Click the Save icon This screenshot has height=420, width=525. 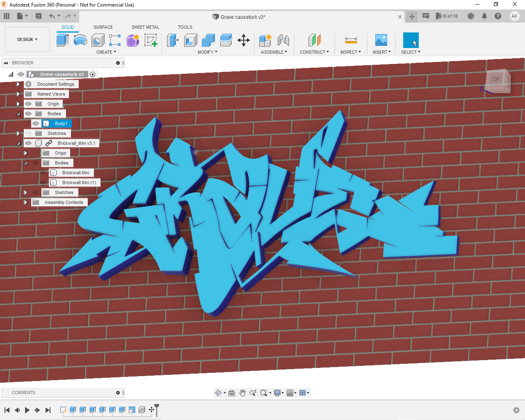click(39, 16)
